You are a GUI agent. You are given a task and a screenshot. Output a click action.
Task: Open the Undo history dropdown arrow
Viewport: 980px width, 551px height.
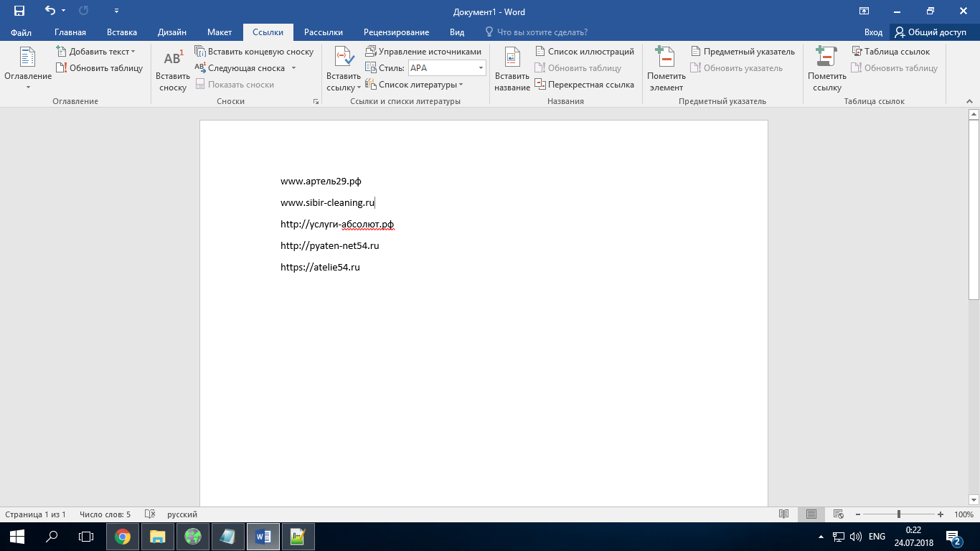[63, 11]
